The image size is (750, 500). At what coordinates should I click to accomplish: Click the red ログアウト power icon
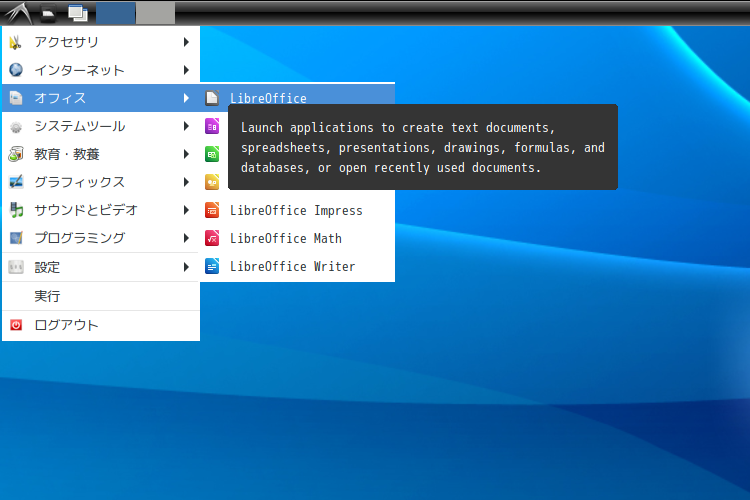coord(16,325)
